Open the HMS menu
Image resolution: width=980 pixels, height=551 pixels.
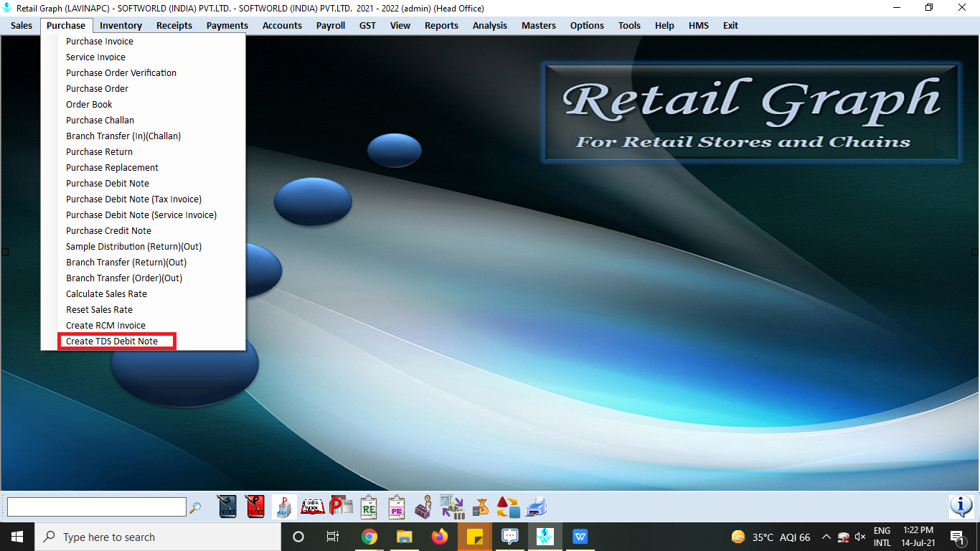click(699, 25)
